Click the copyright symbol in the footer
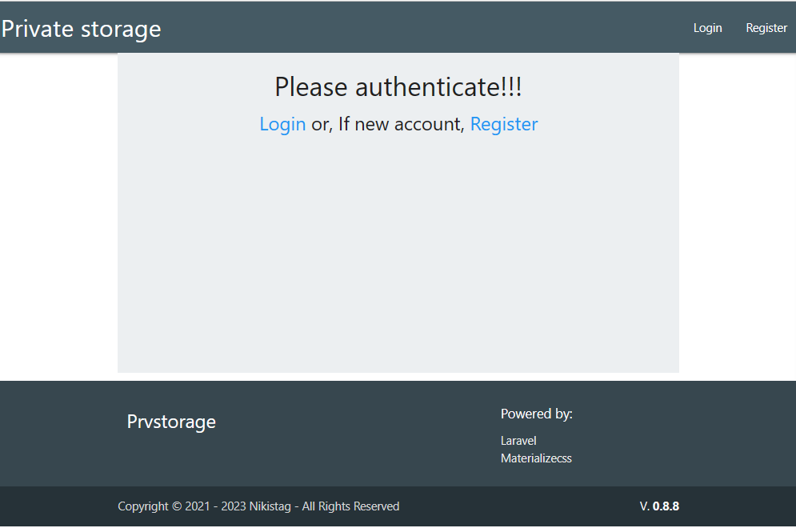Viewport: 796px width, 532px height. click(x=176, y=506)
